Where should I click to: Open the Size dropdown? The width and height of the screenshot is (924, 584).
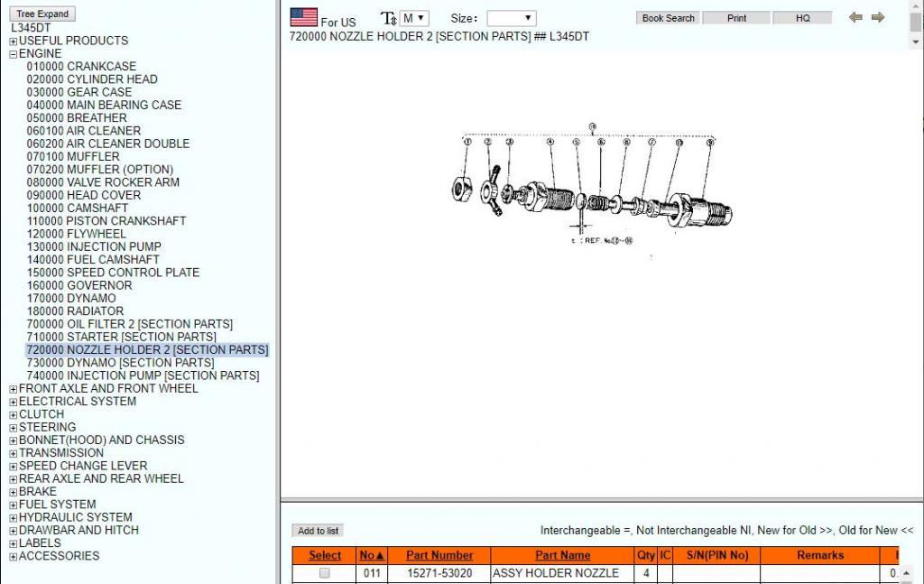tap(512, 18)
